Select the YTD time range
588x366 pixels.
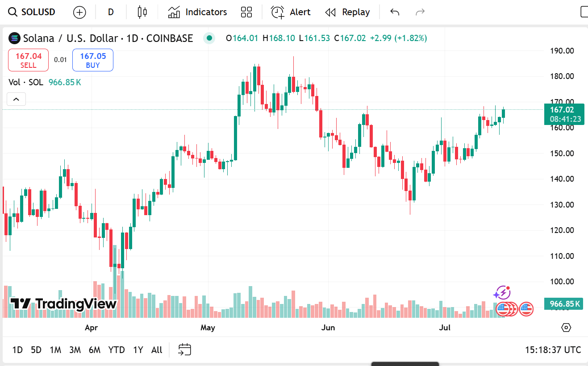(x=117, y=350)
